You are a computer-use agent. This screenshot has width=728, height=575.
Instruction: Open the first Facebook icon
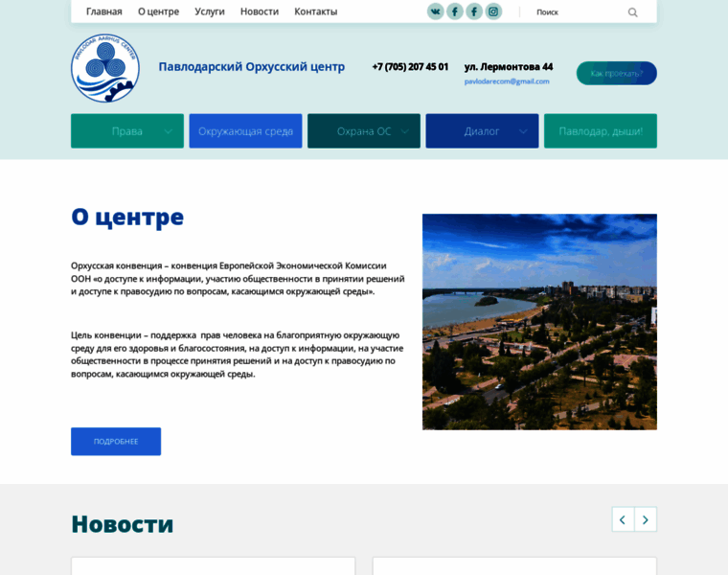(x=455, y=11)
